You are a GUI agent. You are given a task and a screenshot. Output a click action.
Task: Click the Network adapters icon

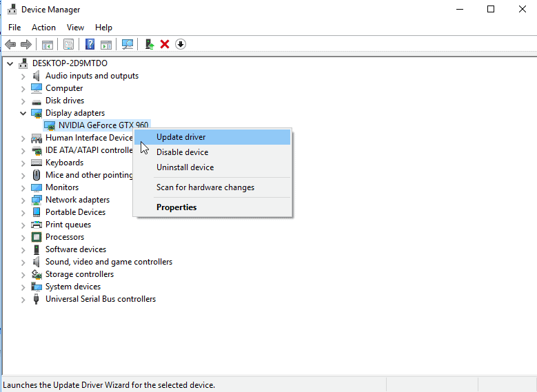click(x=37, y=200)
